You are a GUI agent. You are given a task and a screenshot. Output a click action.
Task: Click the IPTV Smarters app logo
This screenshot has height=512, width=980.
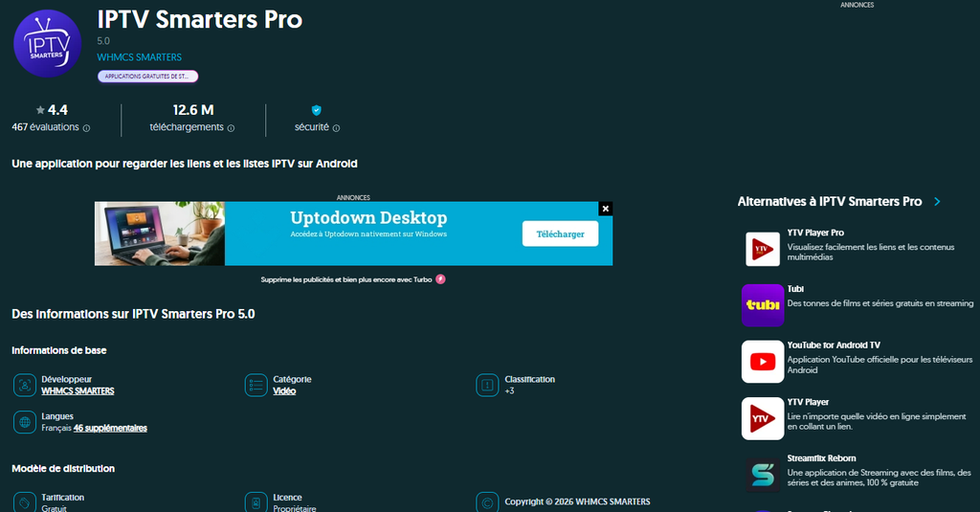(x=48, y=43)
